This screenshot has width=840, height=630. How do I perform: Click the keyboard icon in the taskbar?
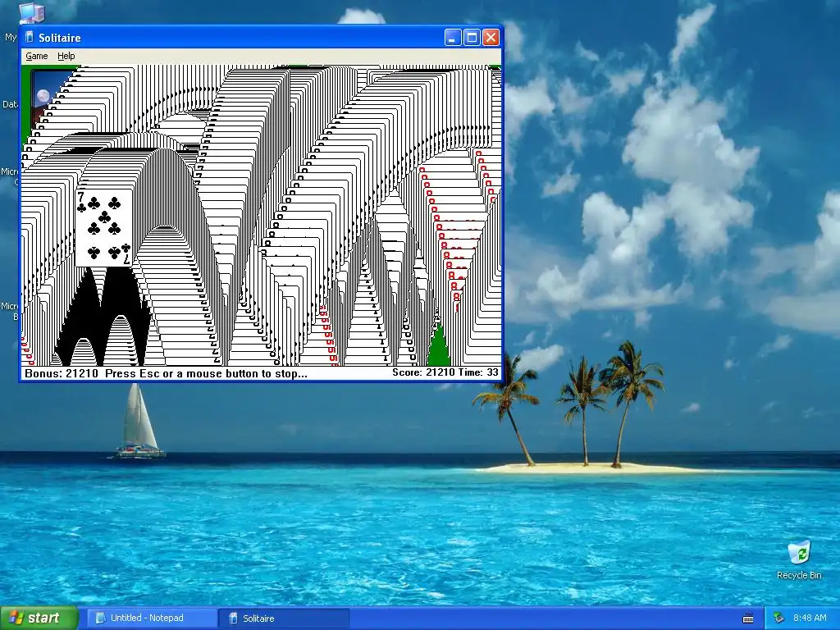click(748, 619)
